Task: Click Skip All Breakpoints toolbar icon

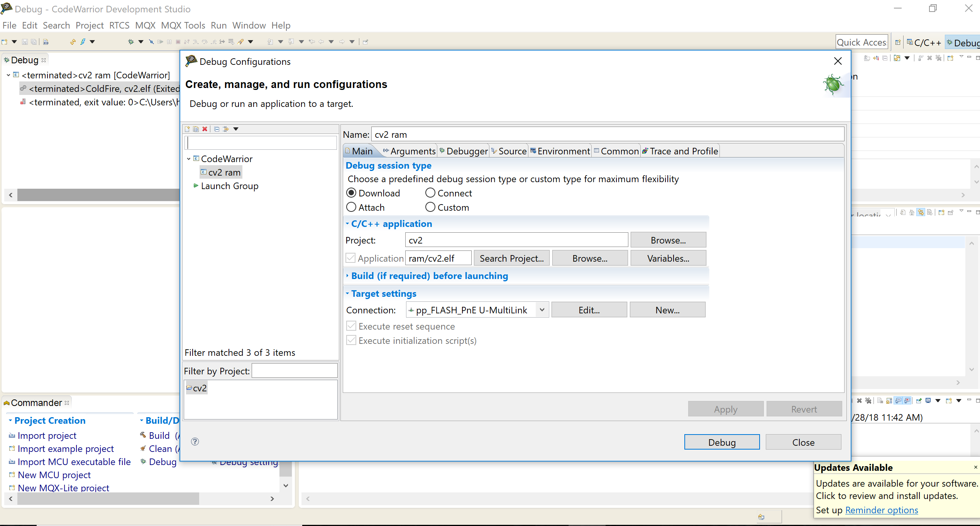Action: tap(151, 42)
